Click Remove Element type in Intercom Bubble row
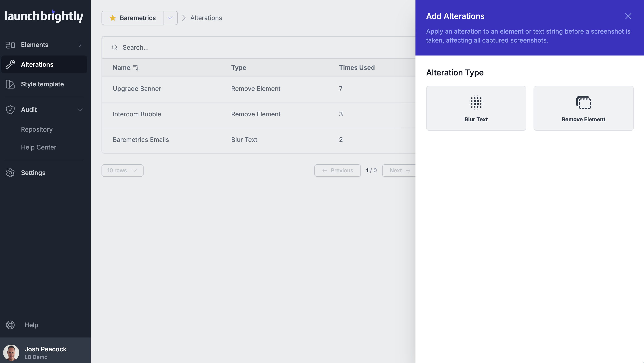The height and width of the screenshot is (363, 644). [x=256, y=114]
